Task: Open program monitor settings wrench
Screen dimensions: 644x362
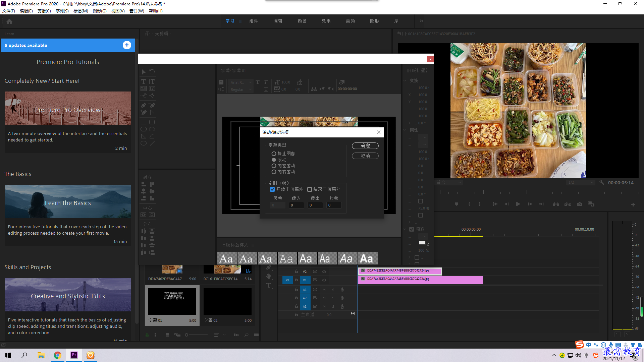Action: (x=602, y=183)
